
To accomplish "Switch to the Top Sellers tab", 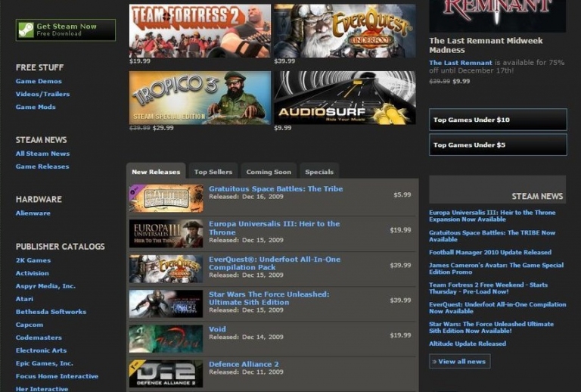I will point(213,172).
